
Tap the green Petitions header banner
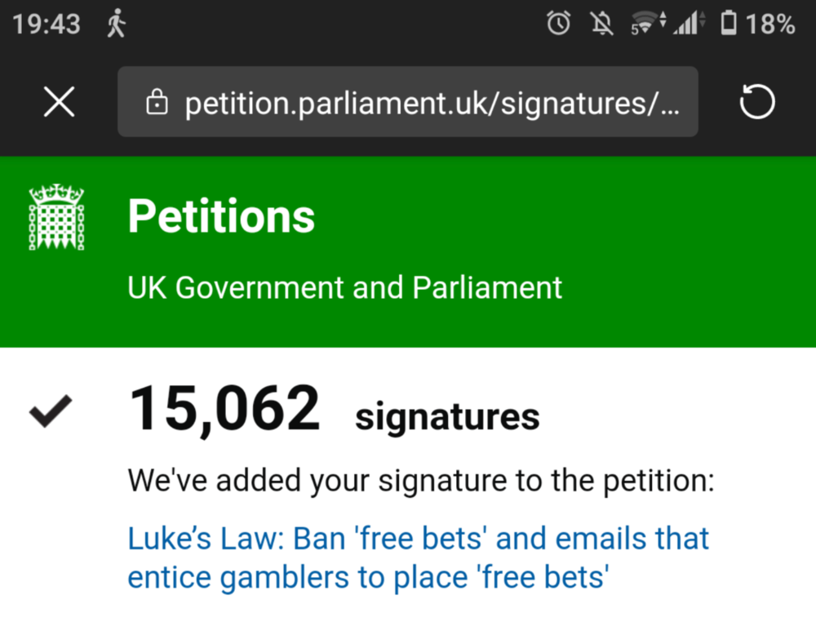click(408, 252)
